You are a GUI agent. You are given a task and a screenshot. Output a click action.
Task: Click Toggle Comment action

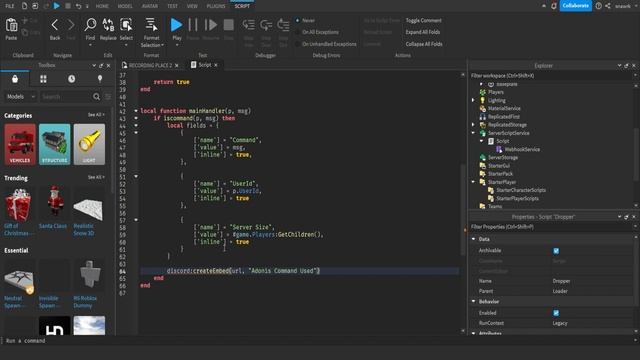point(423,20)
